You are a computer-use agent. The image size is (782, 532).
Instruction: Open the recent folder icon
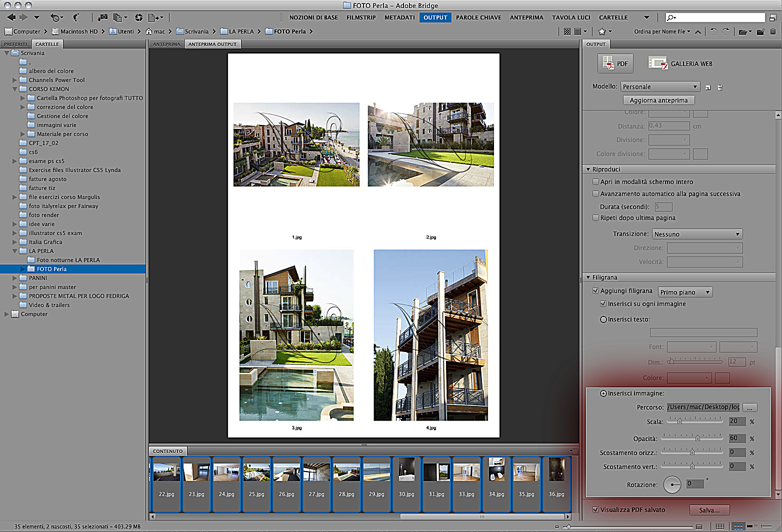[x=745, y=32]
